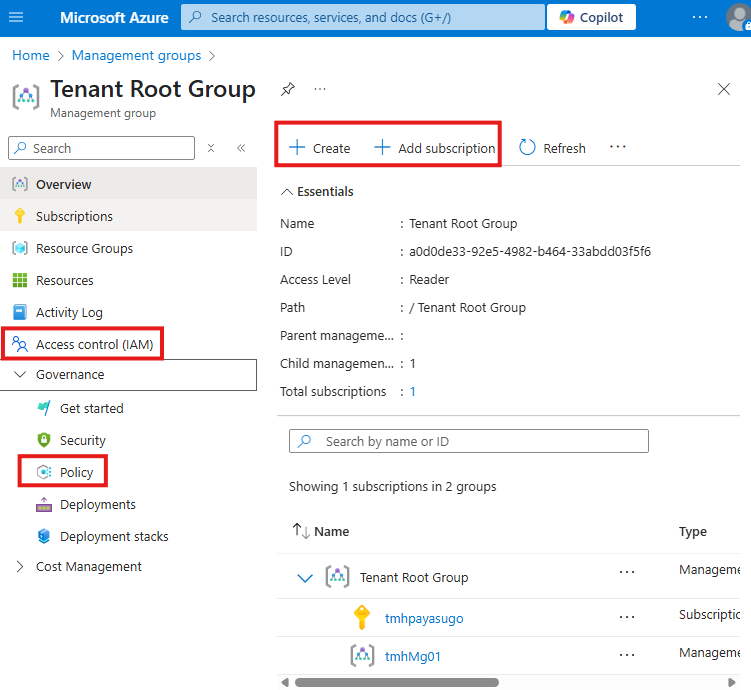The width and height of the screenshot is (751, 690).
Task: Click the Microsoft Azure logo text
Action: pyautogui.click(x=114, y=18)
